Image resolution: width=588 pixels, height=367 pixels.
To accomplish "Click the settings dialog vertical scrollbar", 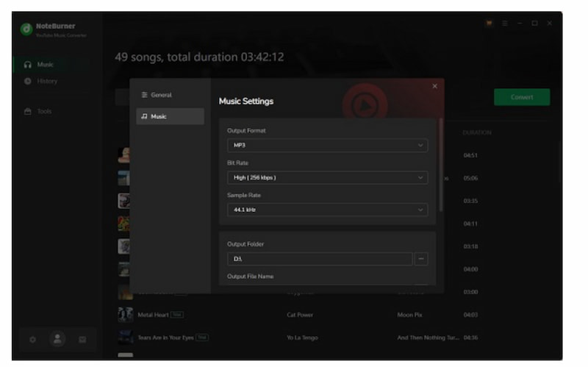I will tap(441, 165).
